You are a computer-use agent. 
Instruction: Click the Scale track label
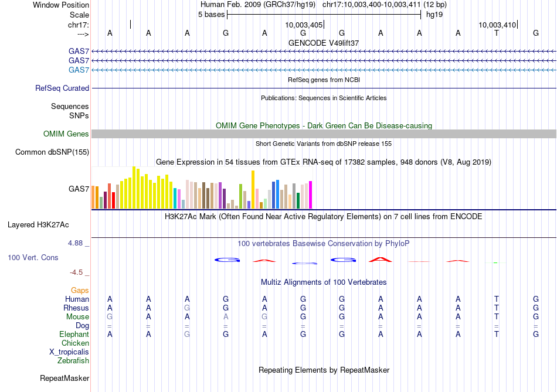pyautogui.click(x=79, y=15)
